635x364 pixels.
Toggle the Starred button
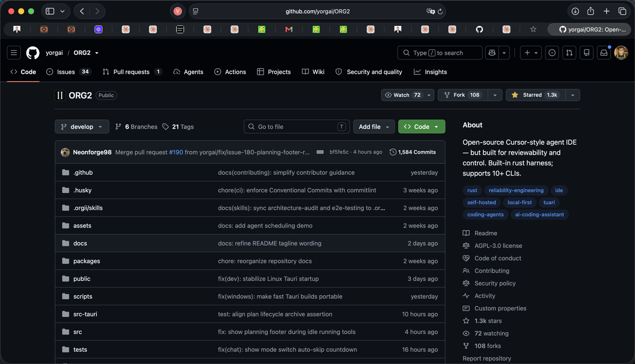pos(536,95)
